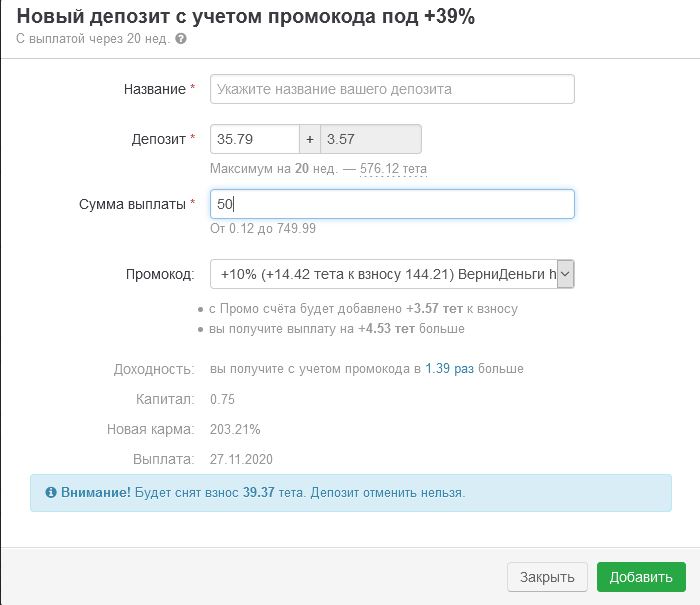Click the 1.39 раз profitability link
Screen dimensions: 700x605
tap(449, 369)
